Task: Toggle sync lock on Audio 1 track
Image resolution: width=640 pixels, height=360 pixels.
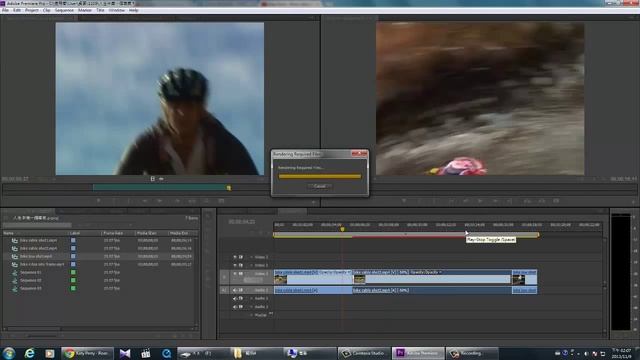Action: click(241, 290)
